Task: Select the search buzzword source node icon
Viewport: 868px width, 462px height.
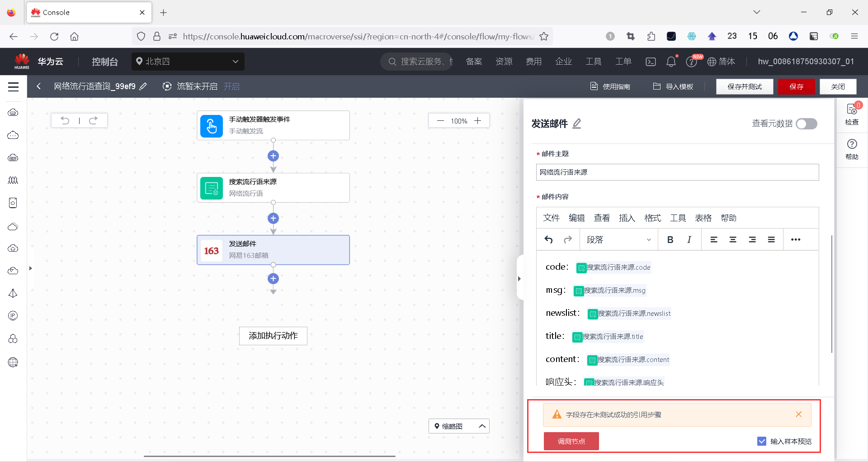Action: coord(212,188)
